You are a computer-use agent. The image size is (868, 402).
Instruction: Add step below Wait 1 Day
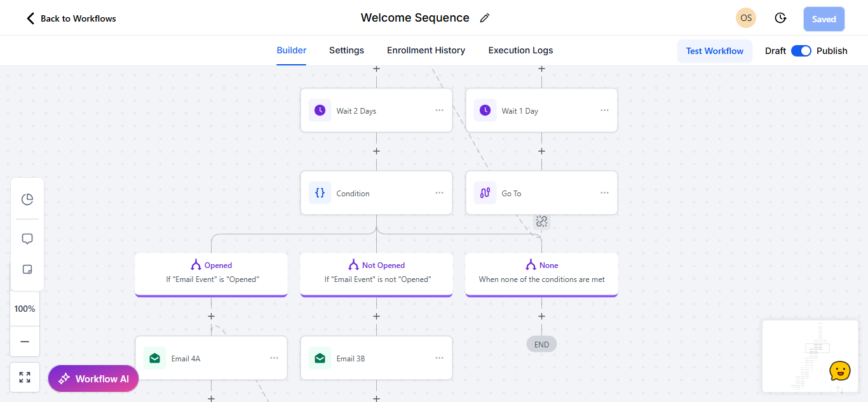pos(541,151)
